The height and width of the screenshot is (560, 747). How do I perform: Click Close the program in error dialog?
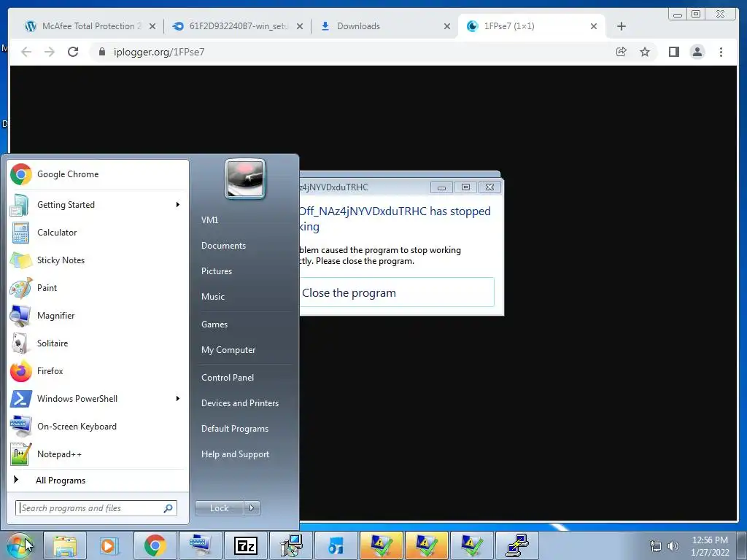click(397, 292)
